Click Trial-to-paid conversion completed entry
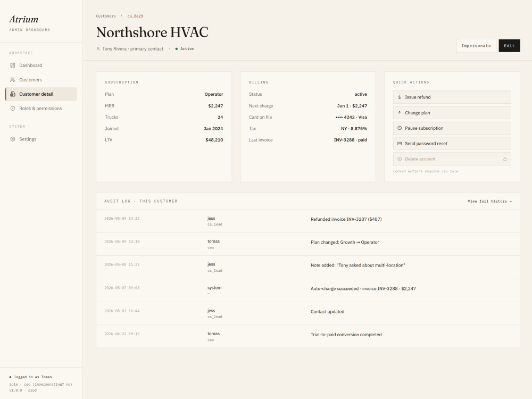 tap(346, 335)
